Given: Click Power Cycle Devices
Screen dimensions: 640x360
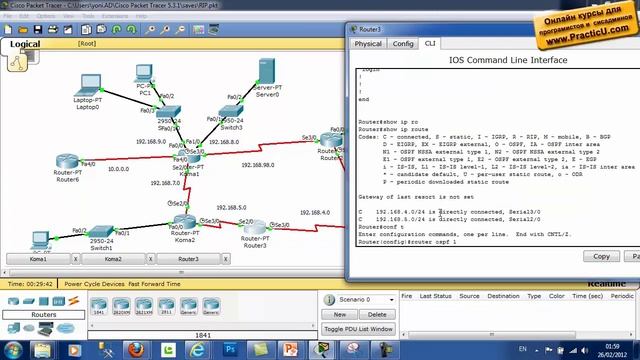Looking at the screenshot, I should click(94, 284).
